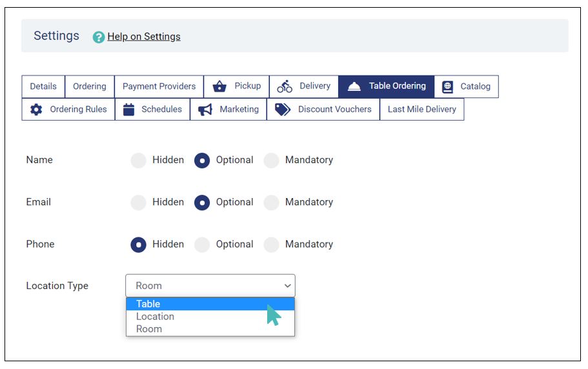Set Name field to Hidden

(138, 161)
